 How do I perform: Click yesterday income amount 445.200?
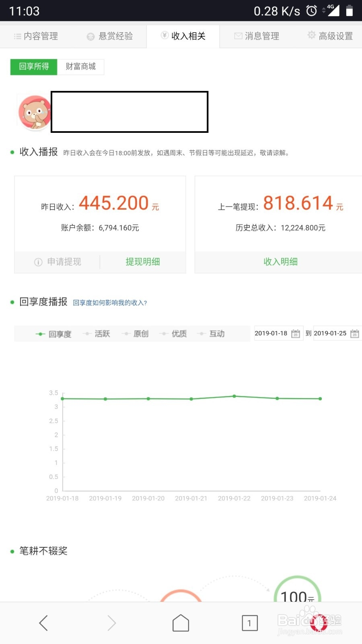114,203
